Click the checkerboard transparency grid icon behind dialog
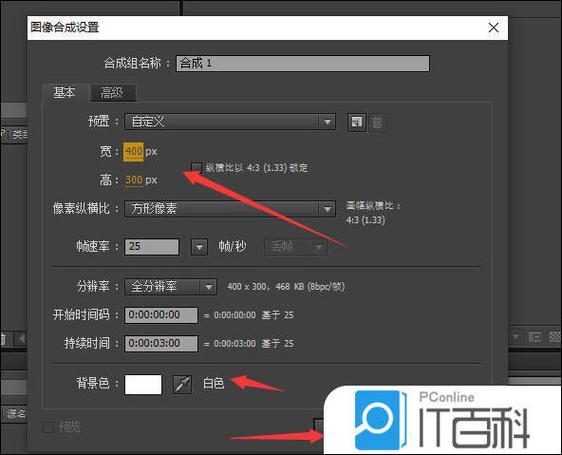This screenshot has height=455, width=562. point(555,337)
